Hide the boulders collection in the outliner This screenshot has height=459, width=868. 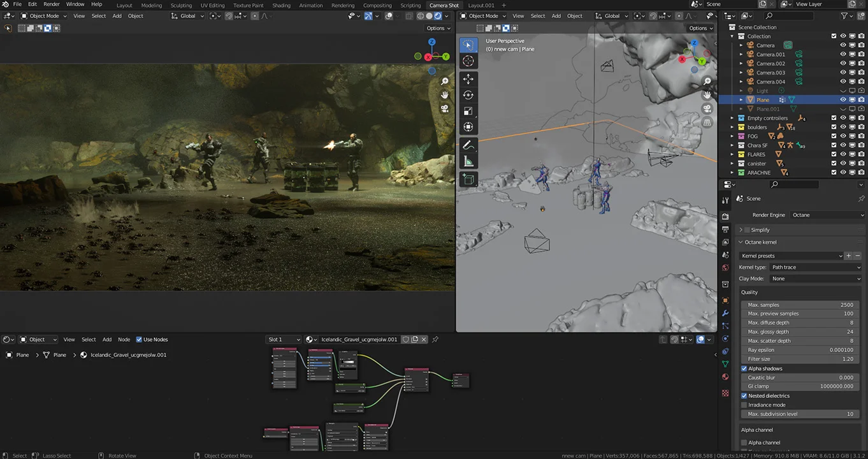[843, 127]
